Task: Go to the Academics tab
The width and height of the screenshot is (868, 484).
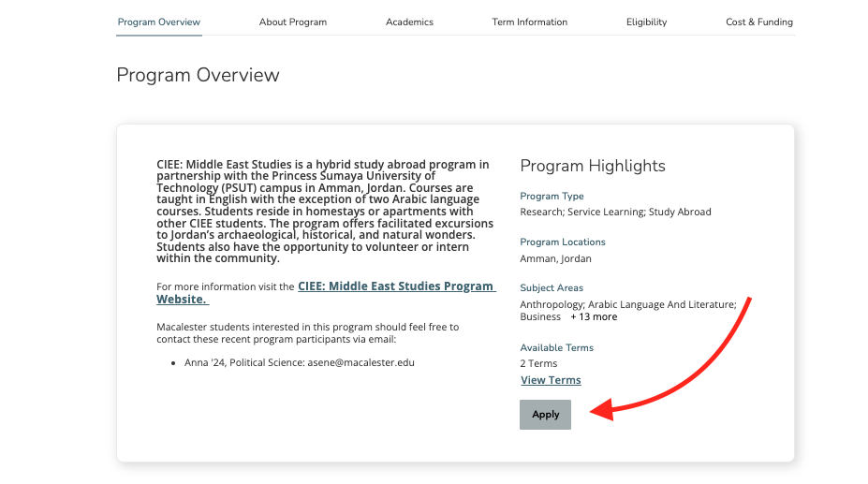Action: coord(409,22)
